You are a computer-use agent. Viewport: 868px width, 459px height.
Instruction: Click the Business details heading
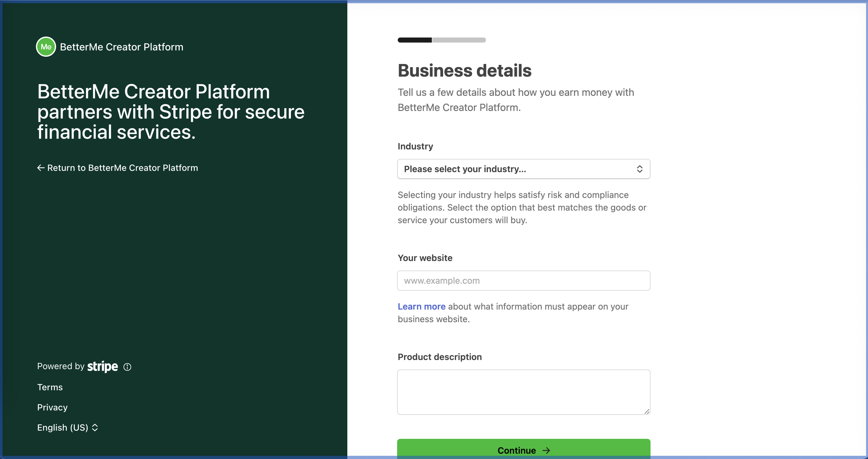(464, 71)
